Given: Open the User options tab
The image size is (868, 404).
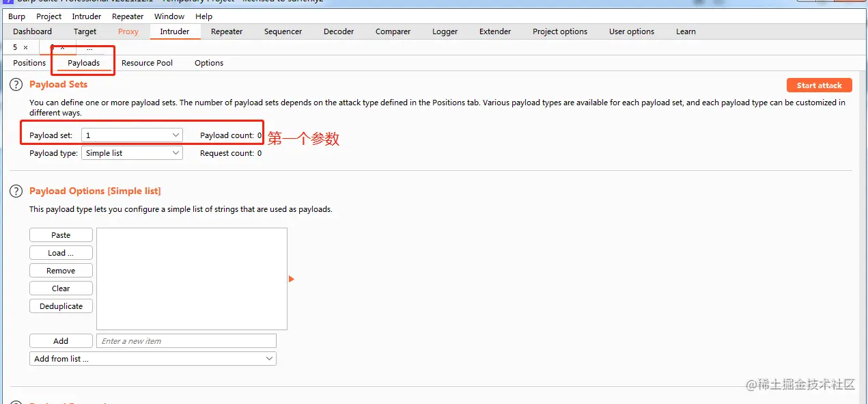Looking at the screenshot, I should 632,31.
